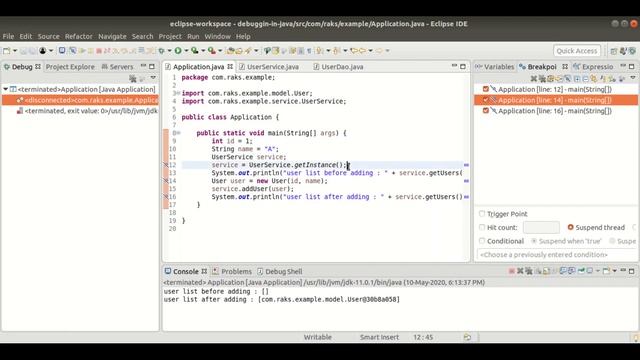This screenshot has height=360, width=640.
Task: Open the Problems tab
Action: [232, 271]
